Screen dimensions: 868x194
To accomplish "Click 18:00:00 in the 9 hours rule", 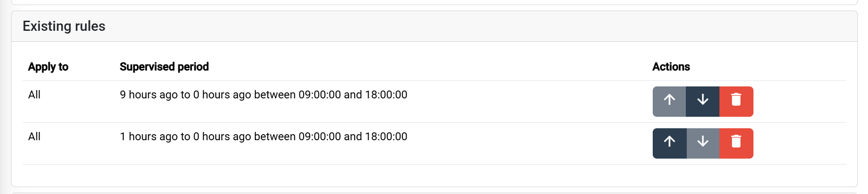I will coord(386,95).
